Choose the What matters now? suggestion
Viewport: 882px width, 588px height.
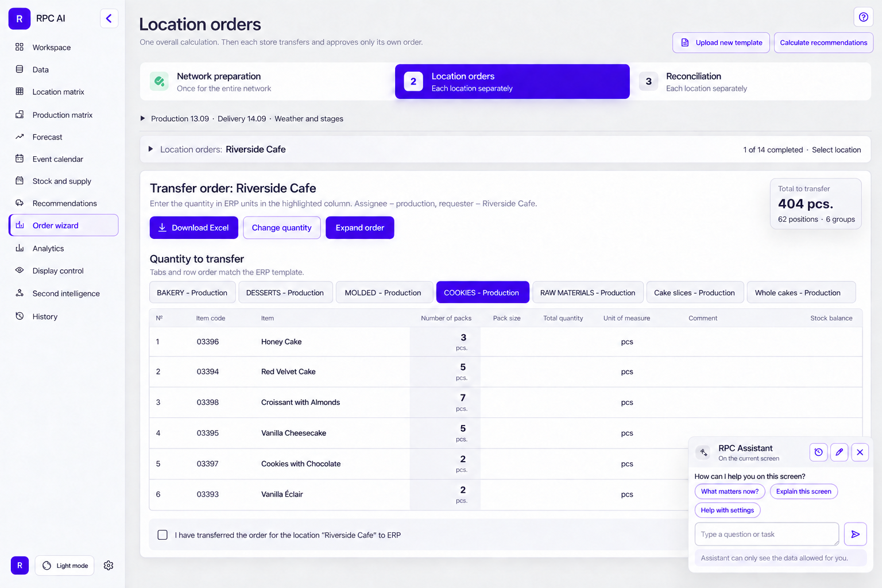coord(730,492)
